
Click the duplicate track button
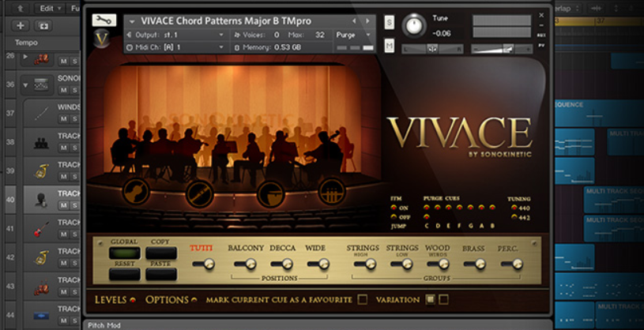[x=43, y=25]
